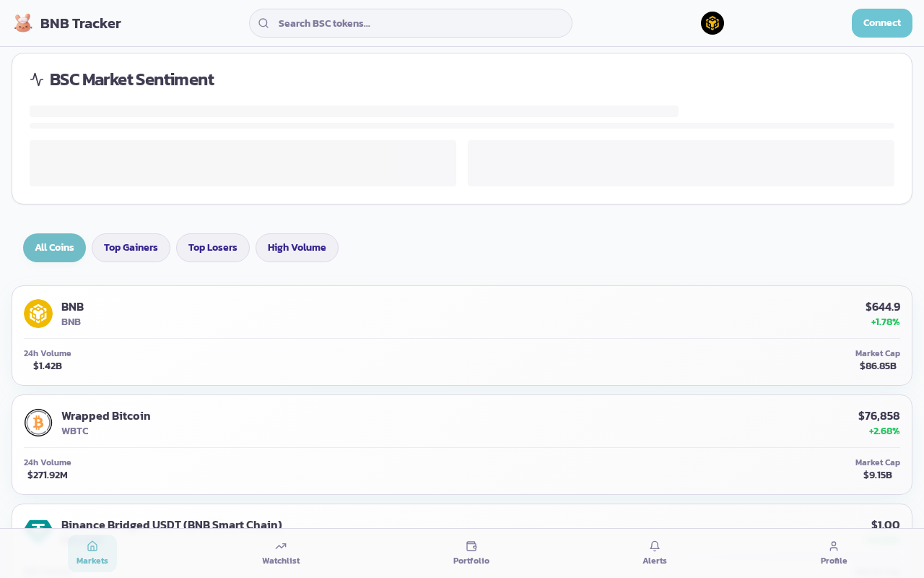Show the Top Gainers filter
The width and height of the screenshot is (924, 578).
pos(131,248)
